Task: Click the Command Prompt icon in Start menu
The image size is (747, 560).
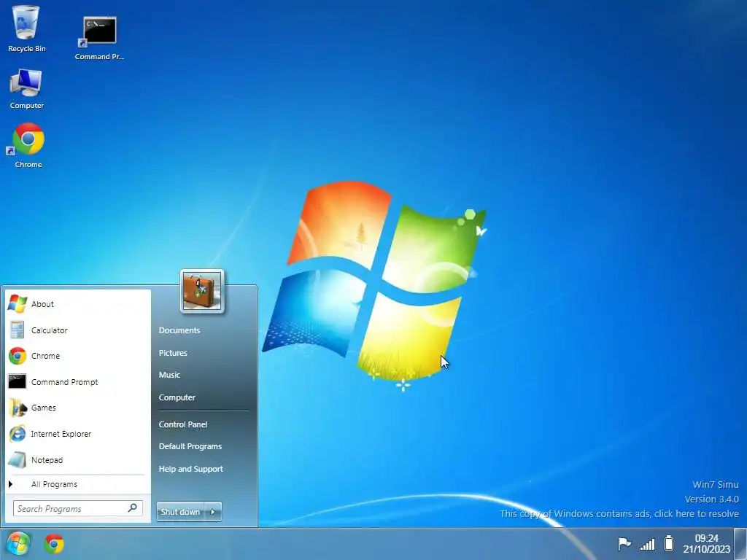Action: (18, 381)
